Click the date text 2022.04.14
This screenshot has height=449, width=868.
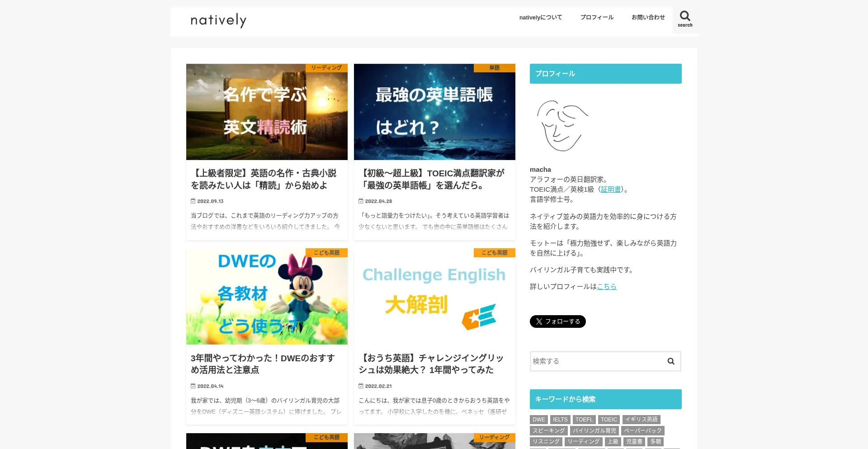point(210,386)
